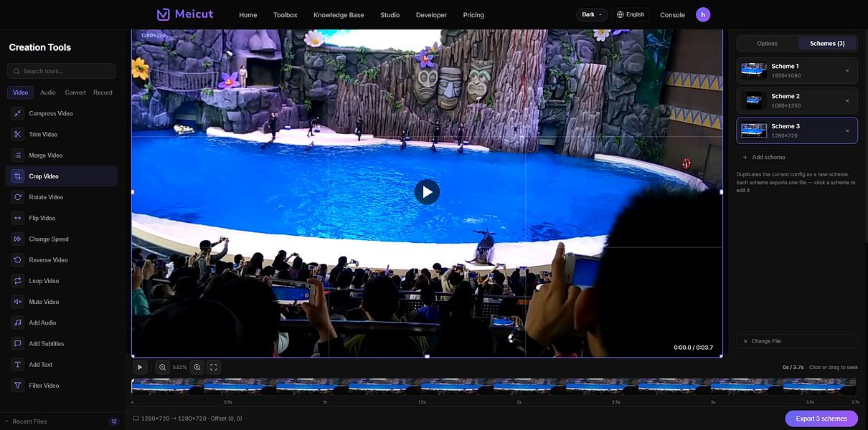This screenshot has width=868, height=430.
Task: Switch to the Options tab
Action: coord(768,43)
